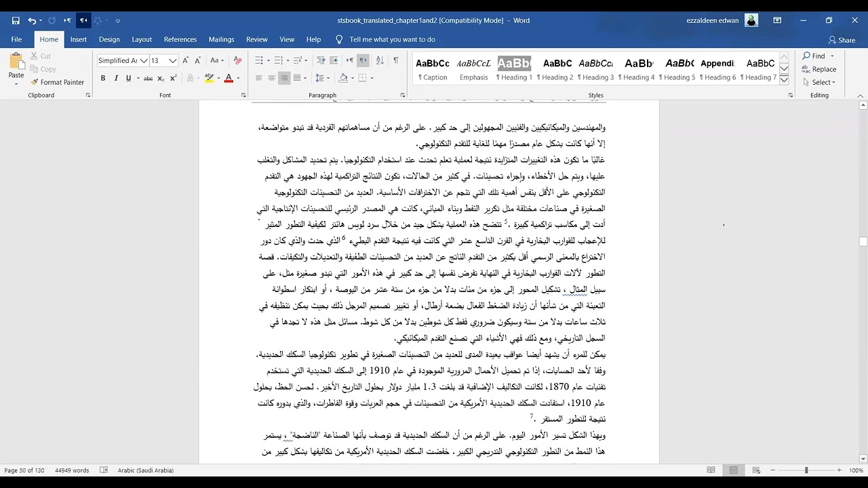This screenshot has height=488, width=868.
Task: Open the Borders button
Action: pos(363,78)
